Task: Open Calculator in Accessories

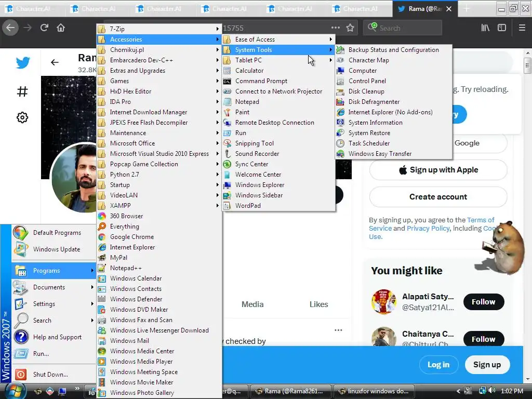Action: (278, 71)
